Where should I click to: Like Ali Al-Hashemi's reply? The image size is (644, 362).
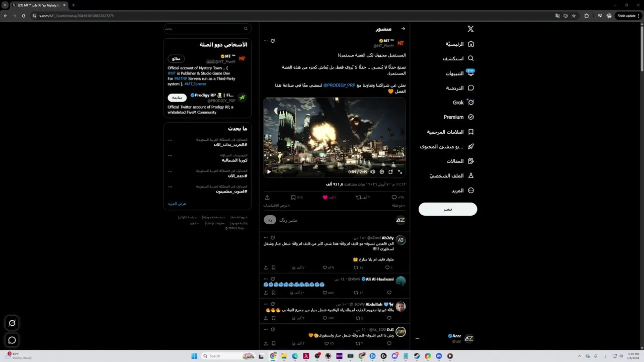click(325, 292)
